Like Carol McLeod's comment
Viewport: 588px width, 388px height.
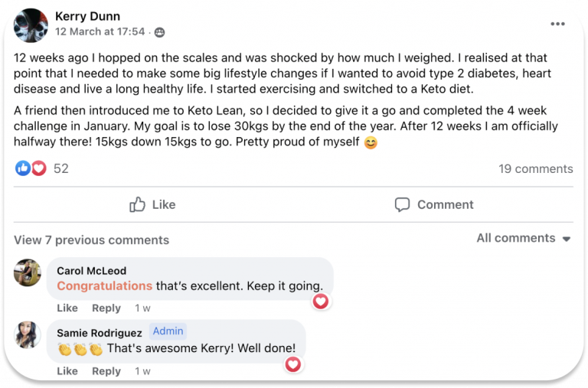[67, 308]
